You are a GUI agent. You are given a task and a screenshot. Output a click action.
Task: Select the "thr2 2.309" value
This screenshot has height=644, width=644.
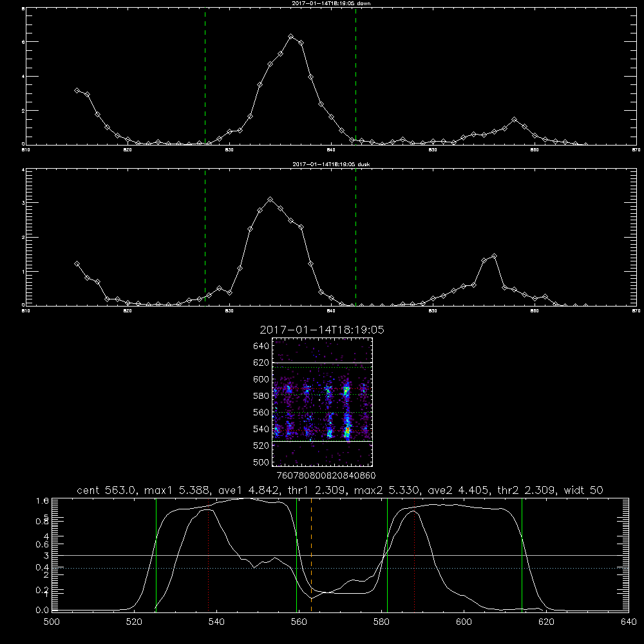click(x=527, y=490)
